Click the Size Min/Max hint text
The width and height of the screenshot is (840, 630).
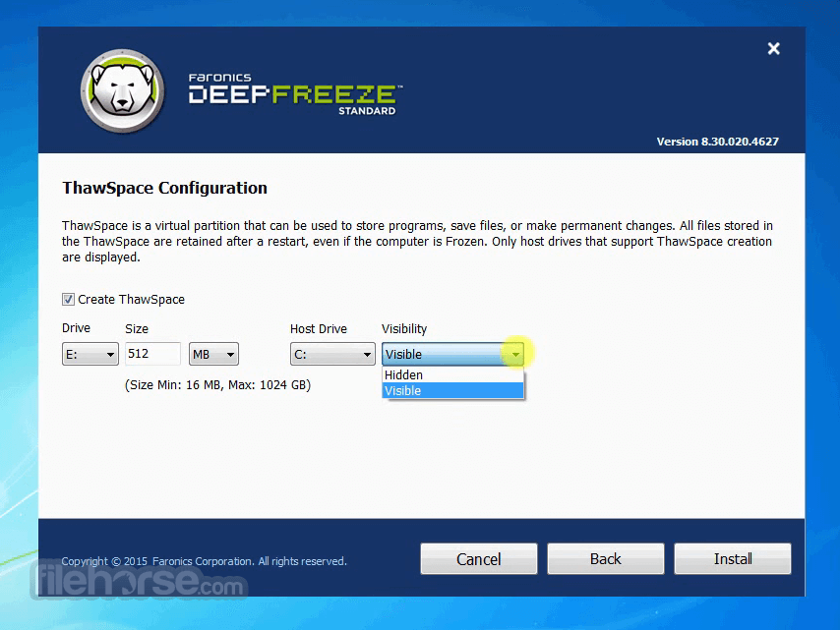coord(217,385)
